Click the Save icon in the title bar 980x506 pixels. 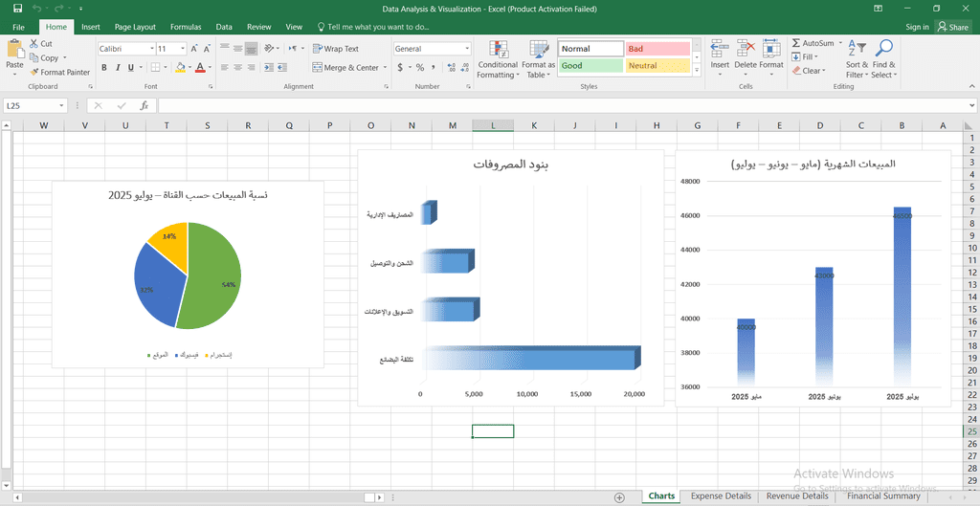(x=17, y=9)
